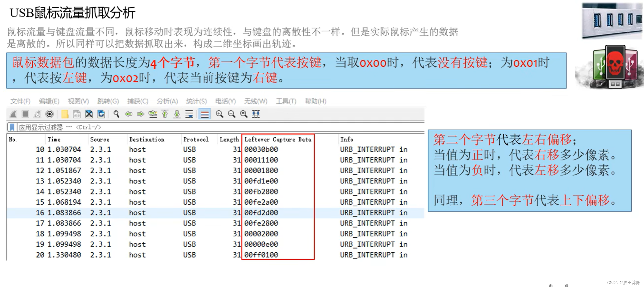Open the 帮助(H) menu
This screenshot has height=287, width=644.
click(x=316, y=101)
